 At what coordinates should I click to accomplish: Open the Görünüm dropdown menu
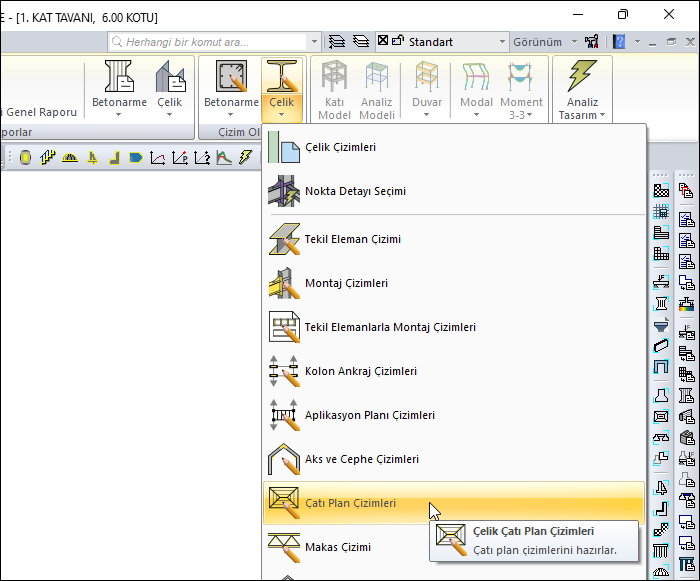pyautogui.click(x=546, y=42)
